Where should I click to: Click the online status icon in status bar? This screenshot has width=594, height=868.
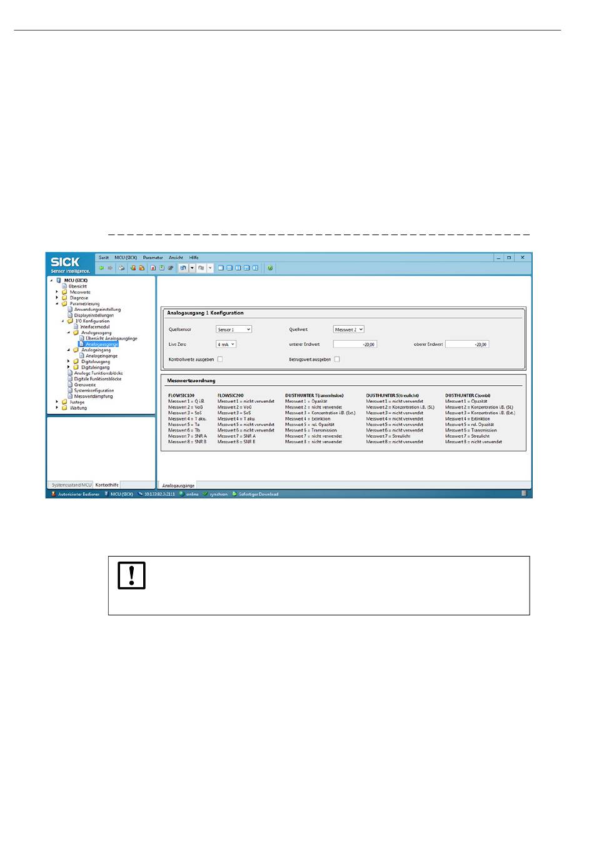click(181, 494)
